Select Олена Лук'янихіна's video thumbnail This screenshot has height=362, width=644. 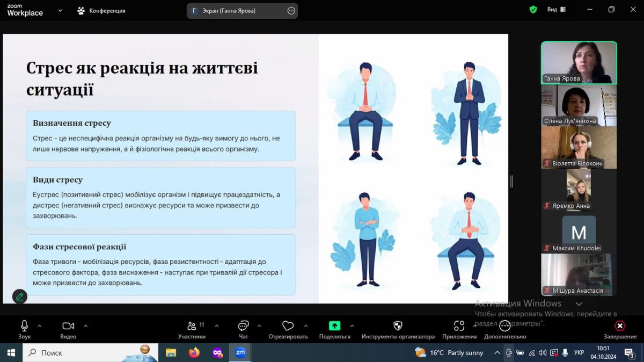[x=579, y=106]
